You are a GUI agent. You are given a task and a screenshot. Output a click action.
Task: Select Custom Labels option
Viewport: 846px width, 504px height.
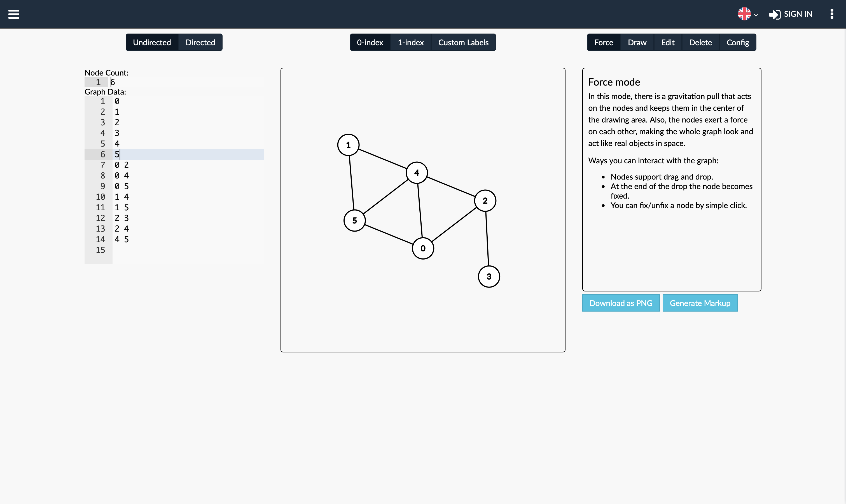click(463, 42)
